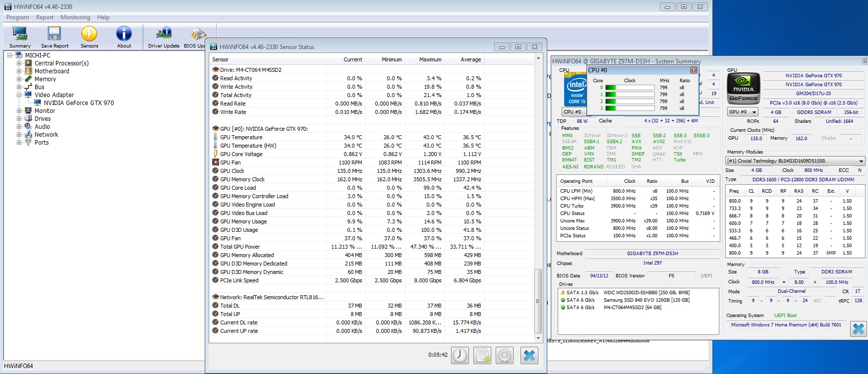This screenshot has height=374, width=868.
Task: Click the About info icon
Action: click(x=124, y=34)
